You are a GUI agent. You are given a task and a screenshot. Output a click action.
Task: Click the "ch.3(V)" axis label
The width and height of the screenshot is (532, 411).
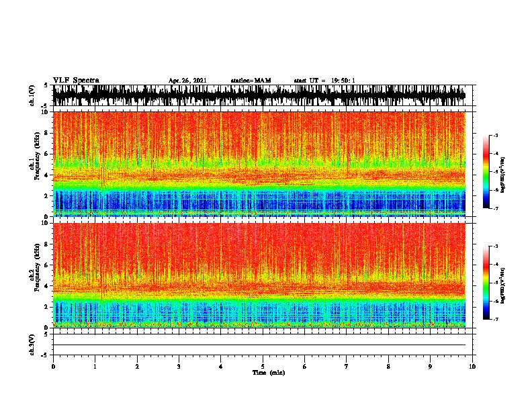pyautogui.click(x=32, y=345)
